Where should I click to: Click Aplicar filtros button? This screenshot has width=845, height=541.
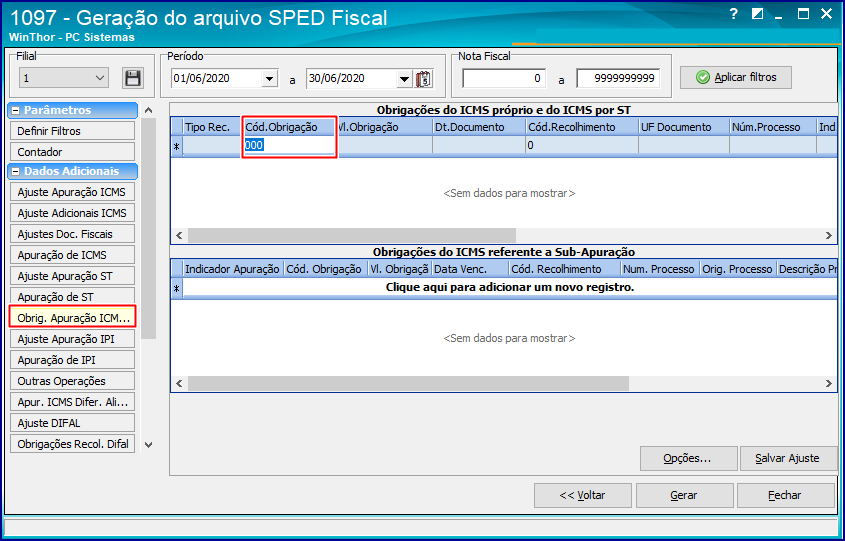pos(736,78)
